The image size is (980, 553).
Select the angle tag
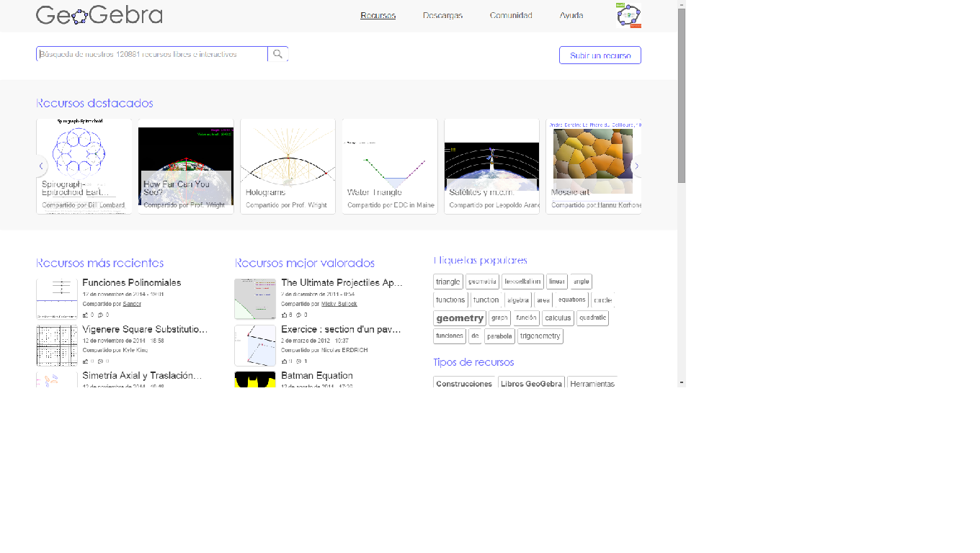click(581, 282)
